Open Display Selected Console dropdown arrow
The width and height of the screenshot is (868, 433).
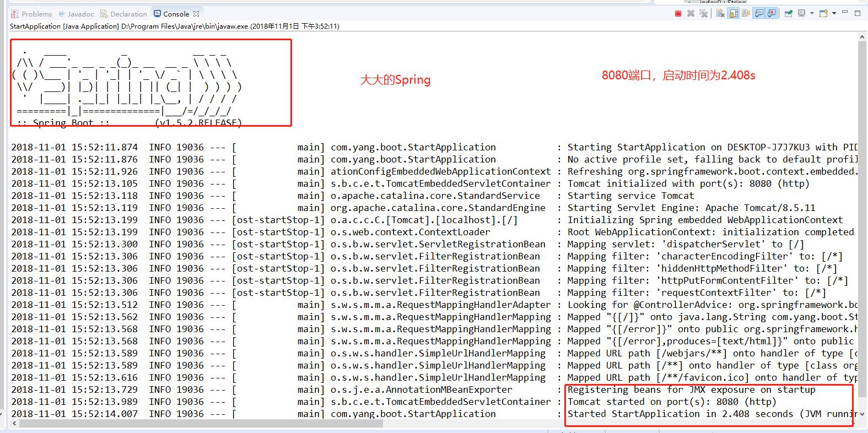[812, 13]
